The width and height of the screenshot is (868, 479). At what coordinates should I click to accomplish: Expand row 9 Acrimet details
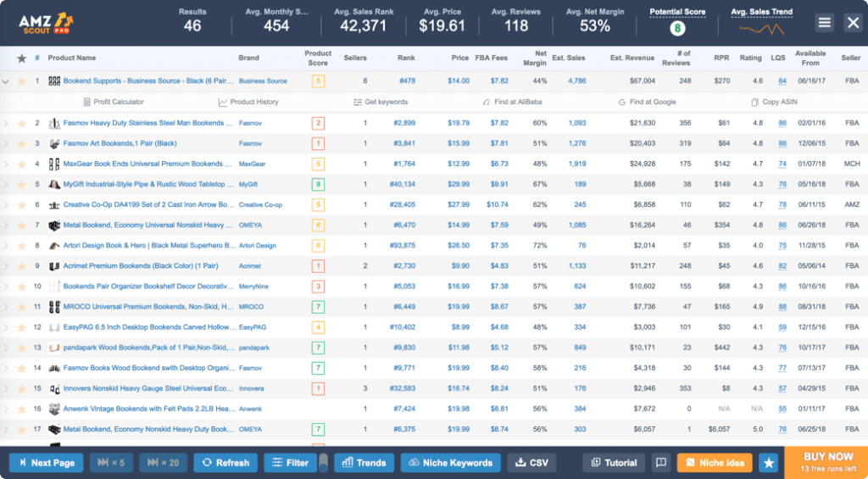click(x=6, y=266)
